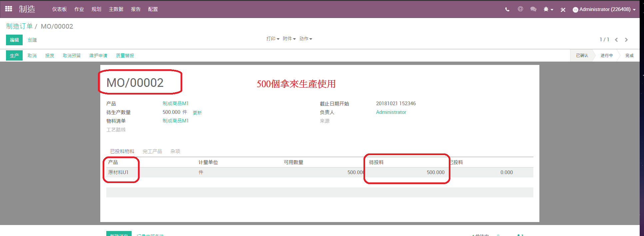
Task: Expand the 动作 dropdown
Action: tap(306, 39)
